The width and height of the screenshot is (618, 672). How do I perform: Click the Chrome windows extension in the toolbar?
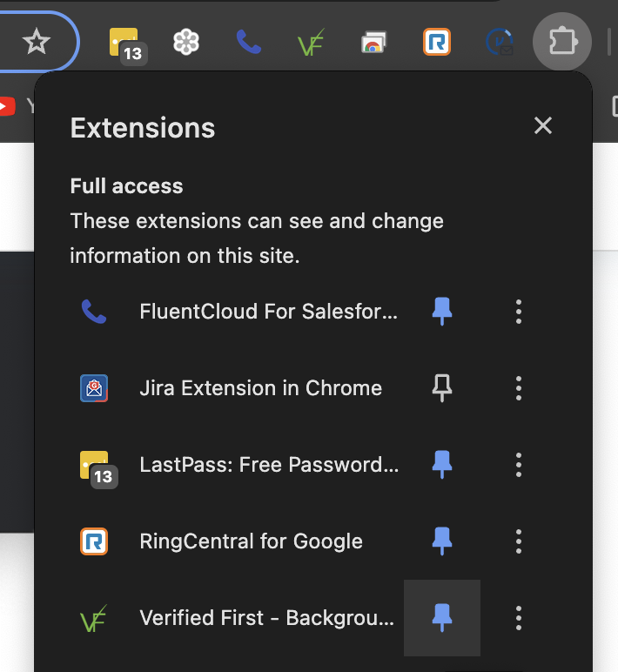(x=373, y=42)
